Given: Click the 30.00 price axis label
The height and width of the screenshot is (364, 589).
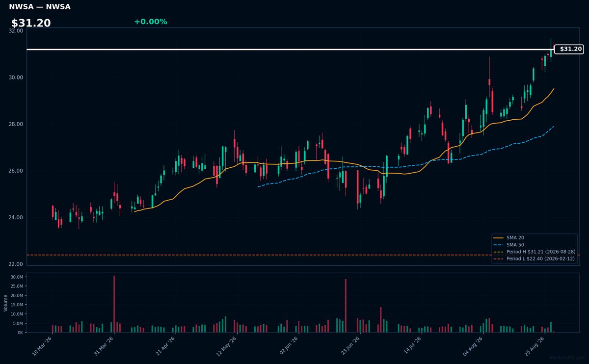Looking at the screenshot, I should [x=16, y=78].
